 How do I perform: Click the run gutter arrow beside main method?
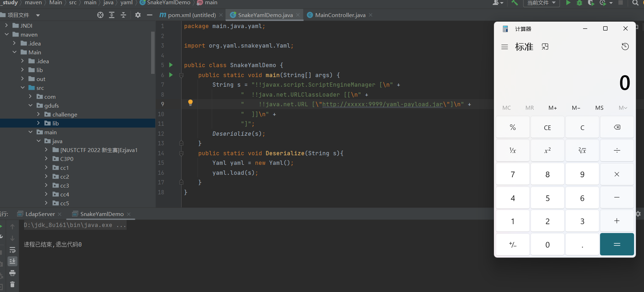[x=171, y=75]
